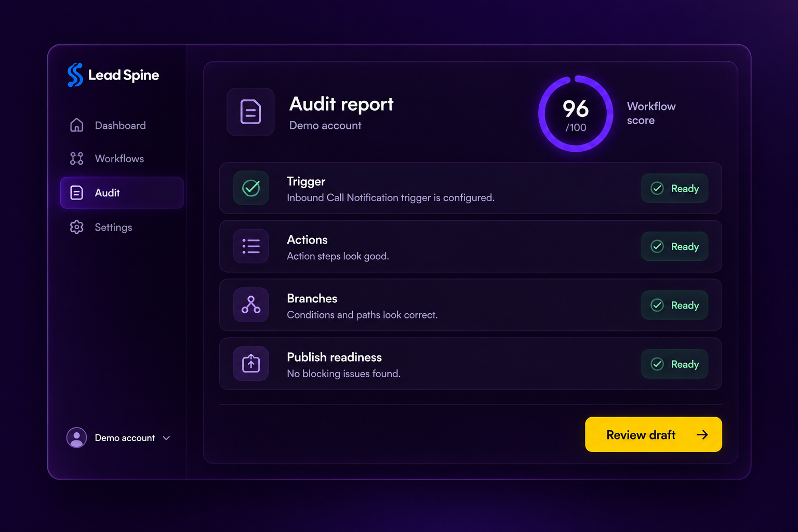
Task: Click the Publish readiness upload icon
Action: pyautogui.click(x=251, y=363)
